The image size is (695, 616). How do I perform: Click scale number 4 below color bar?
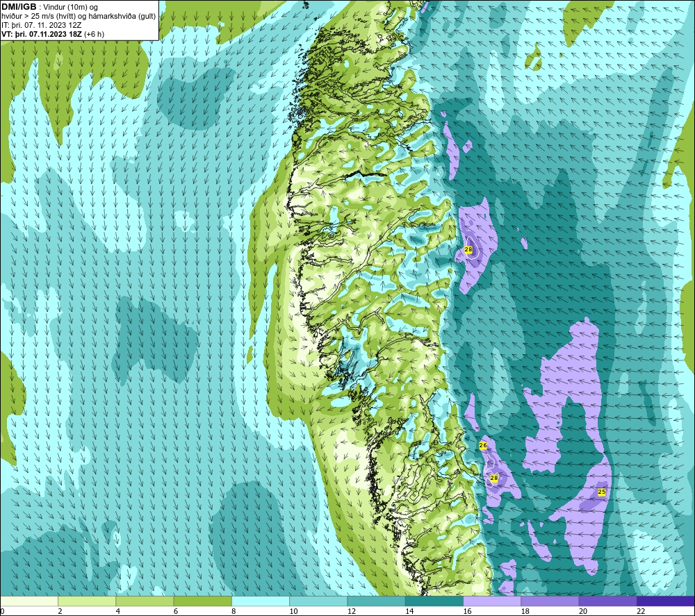click(118, 612)
